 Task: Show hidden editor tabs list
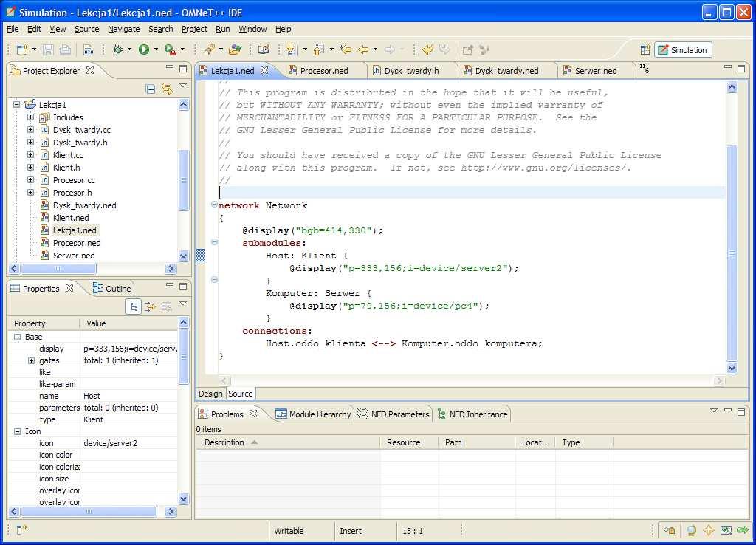coord(644,68)
